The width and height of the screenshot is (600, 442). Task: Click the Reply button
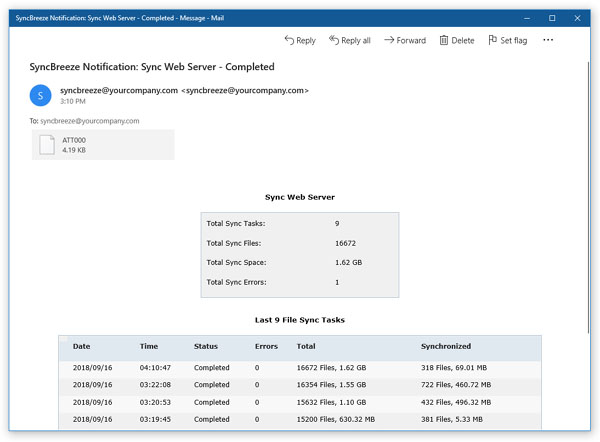coord(300,40)
